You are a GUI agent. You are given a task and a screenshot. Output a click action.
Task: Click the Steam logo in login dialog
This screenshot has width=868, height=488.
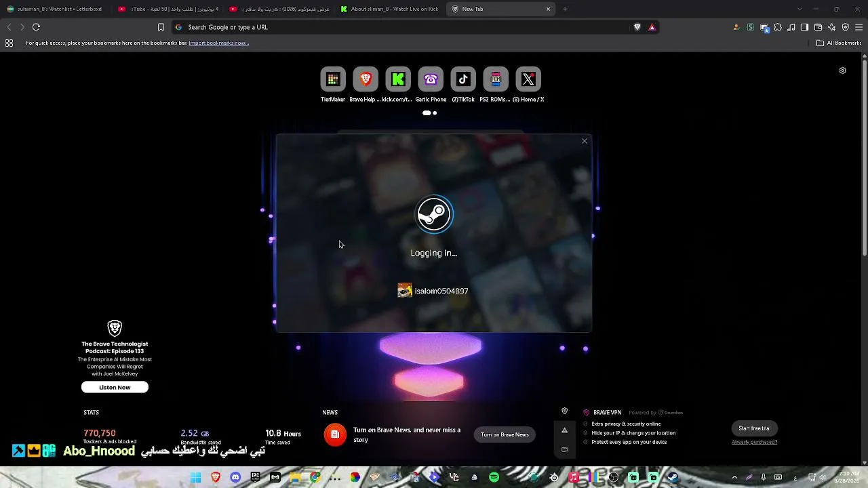click(434, 215)
